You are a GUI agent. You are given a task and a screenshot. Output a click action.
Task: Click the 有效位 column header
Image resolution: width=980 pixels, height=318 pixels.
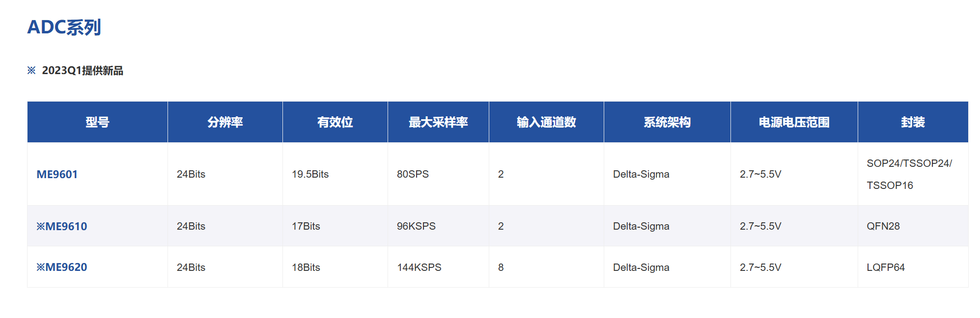click(x=335, y=122)
